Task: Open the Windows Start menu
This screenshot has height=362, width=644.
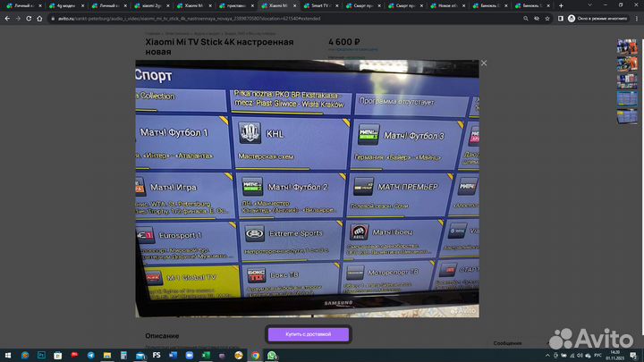Action: point(7,355)
